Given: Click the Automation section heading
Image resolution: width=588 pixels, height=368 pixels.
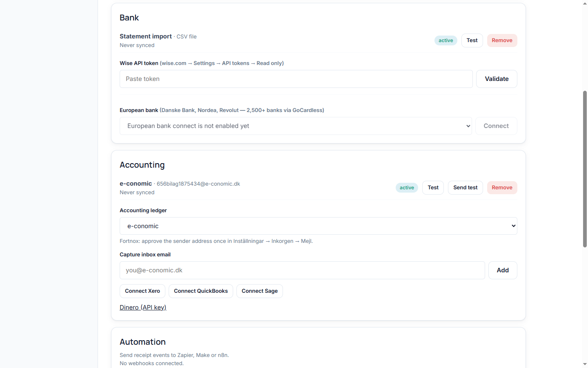Looking at the screenshot, I should click(143, 342).
